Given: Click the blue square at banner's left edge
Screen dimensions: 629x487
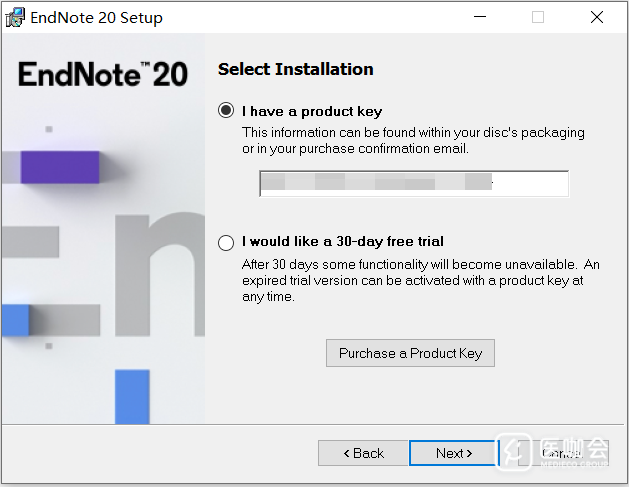Looking at the screenshot, I should [x=15, y=320].
